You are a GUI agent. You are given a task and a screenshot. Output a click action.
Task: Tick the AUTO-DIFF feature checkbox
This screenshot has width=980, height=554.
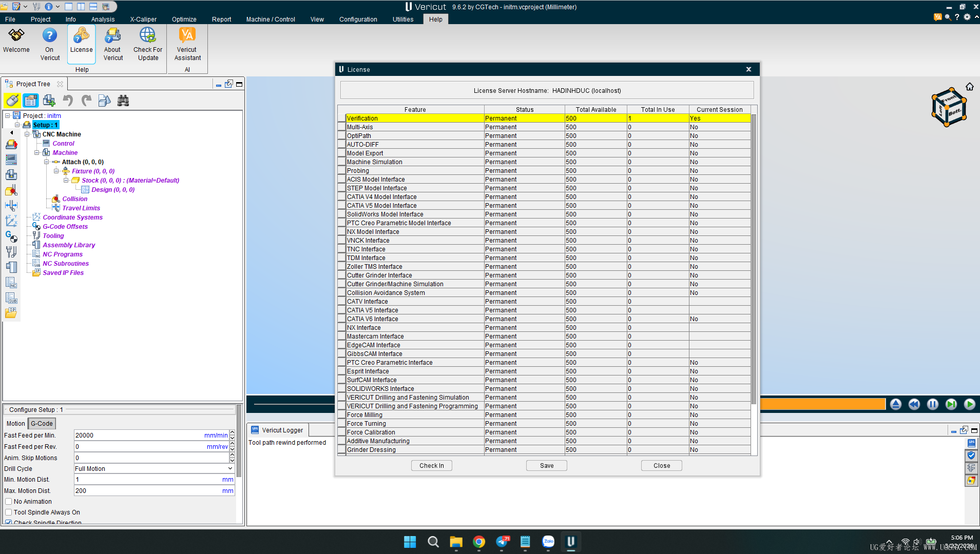pyautogui.click(x=342, y=145)
